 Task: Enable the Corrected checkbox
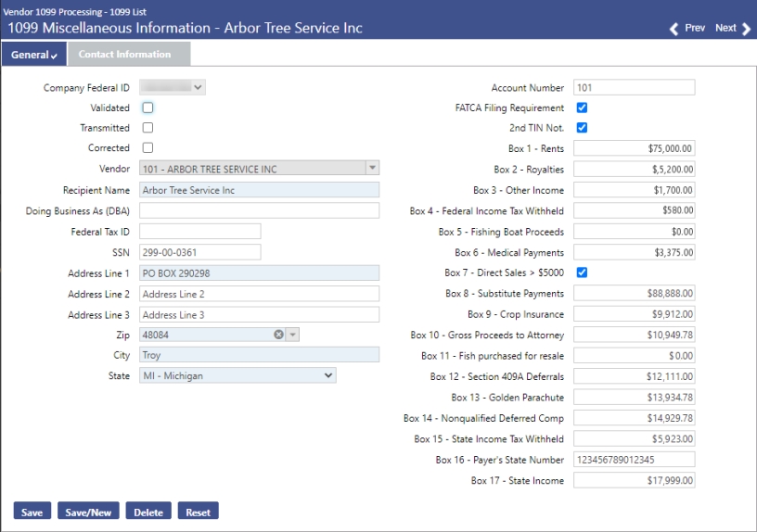[148, 147]
